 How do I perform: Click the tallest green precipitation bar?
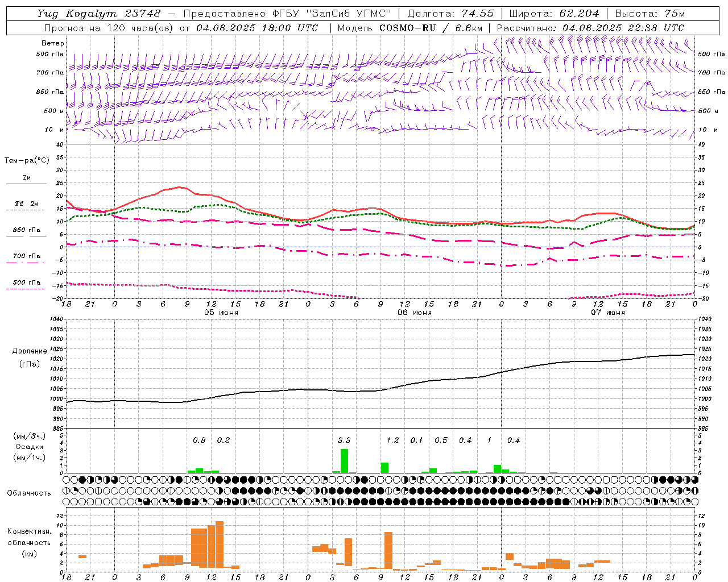344,461
